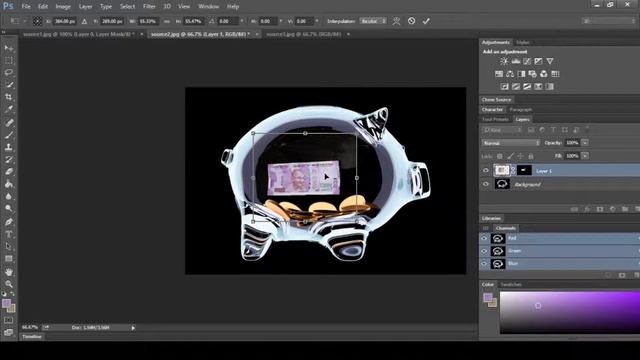The image size is (640, 360).
Task: Open the Timeline panel tab
Action: (32, 337)
